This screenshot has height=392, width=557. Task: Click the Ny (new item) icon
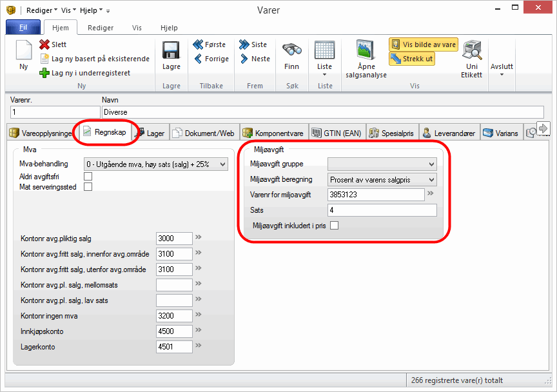point(23,52)
